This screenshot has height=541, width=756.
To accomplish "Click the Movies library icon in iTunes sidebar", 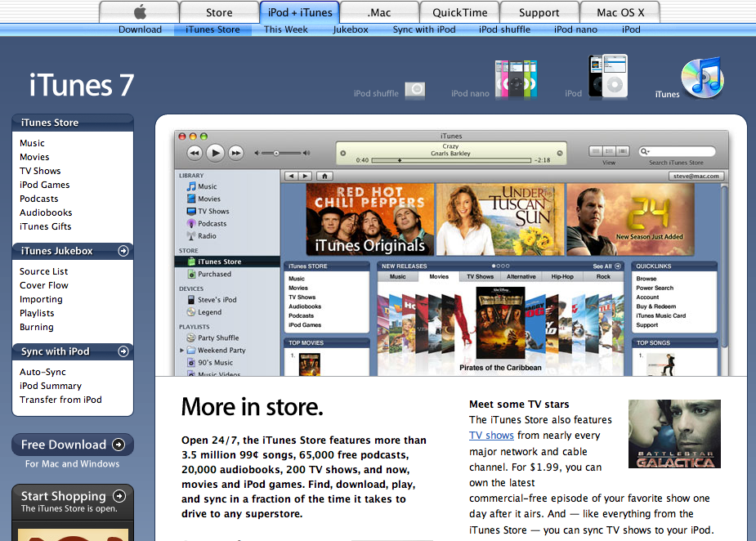I will (x=191, y=199).
